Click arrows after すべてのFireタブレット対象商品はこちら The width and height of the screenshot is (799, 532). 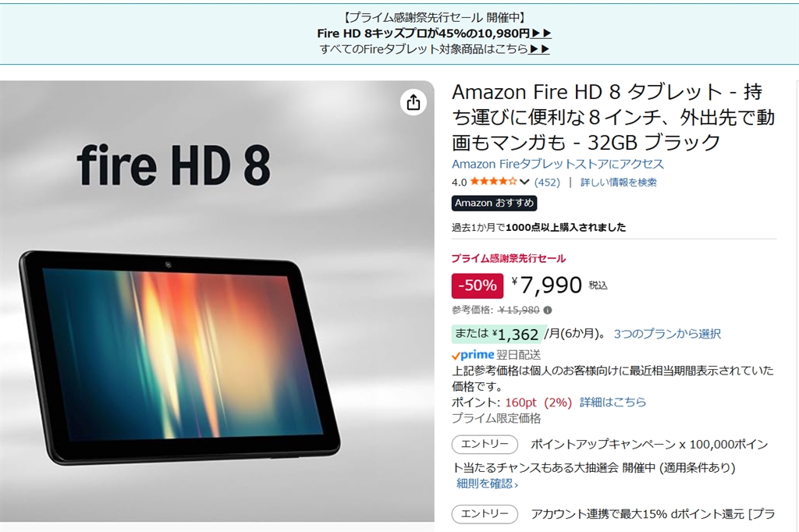click(539, 49)
